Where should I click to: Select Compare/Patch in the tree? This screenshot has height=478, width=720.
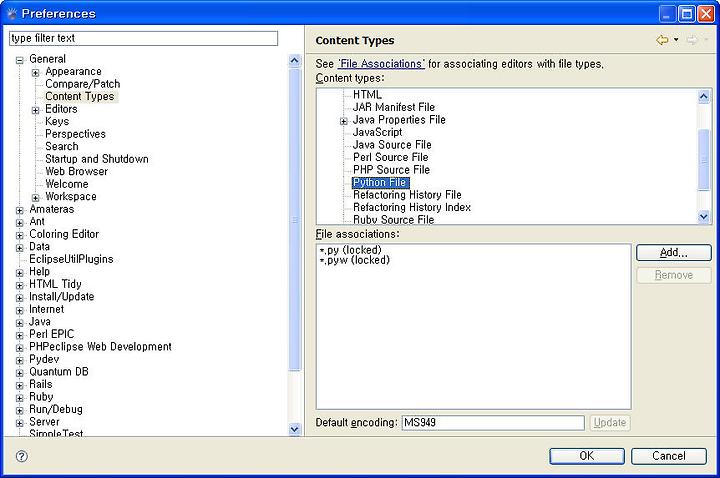(83, 84)
